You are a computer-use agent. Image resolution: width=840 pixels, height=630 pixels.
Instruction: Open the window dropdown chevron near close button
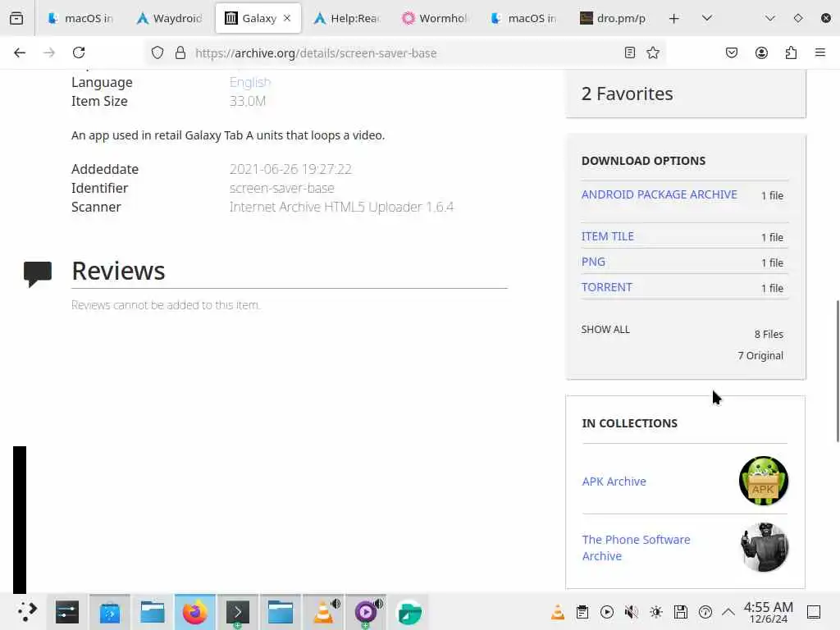coord(769,18)
